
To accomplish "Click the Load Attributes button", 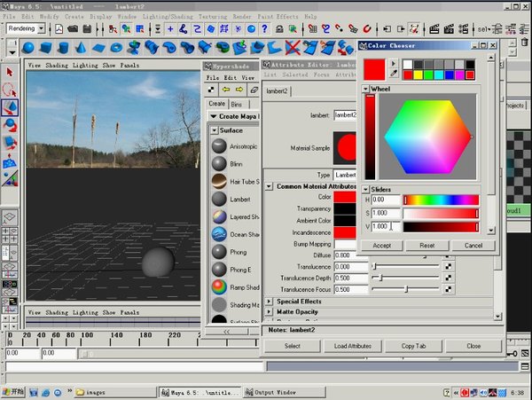I will pos(352,346).
